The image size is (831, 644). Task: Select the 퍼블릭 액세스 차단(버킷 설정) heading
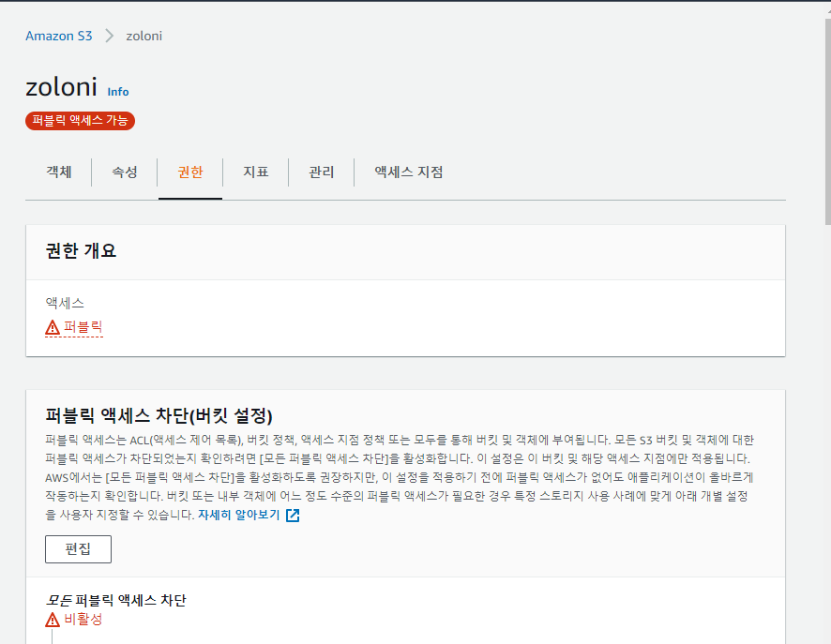[159, 415]
